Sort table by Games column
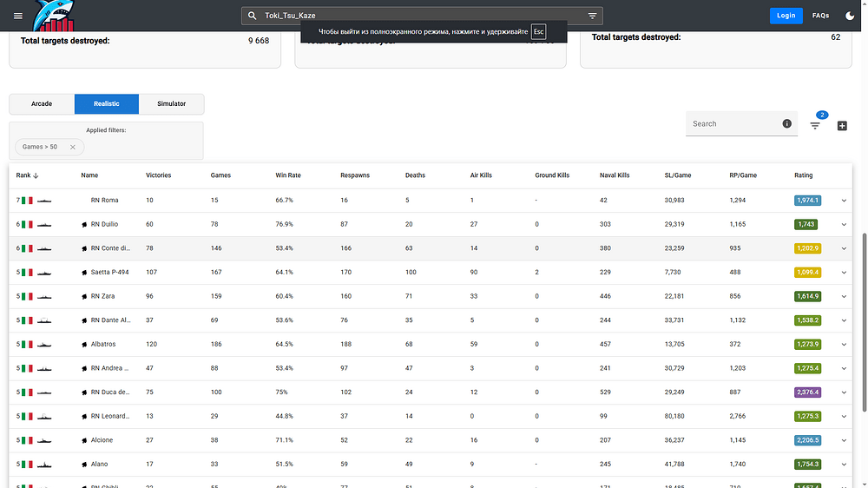The width and height of the screenshot is (868, 488). (x=220, y=175)
